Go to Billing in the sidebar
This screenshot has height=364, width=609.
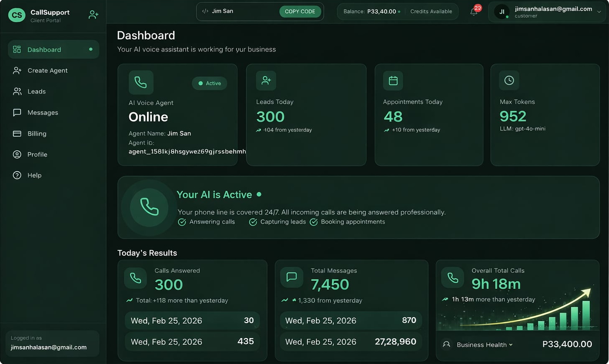[x=37, y=134]
